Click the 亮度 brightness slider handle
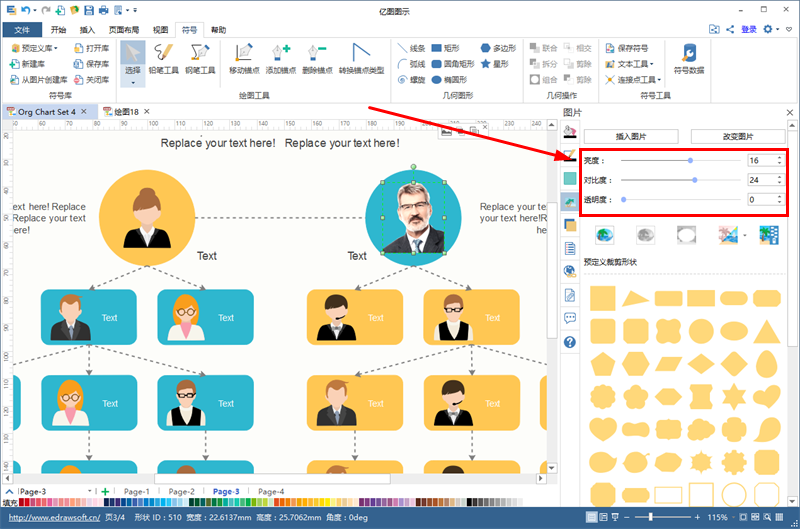This screenshot has height=529, width=800. [x=690, y=160]
